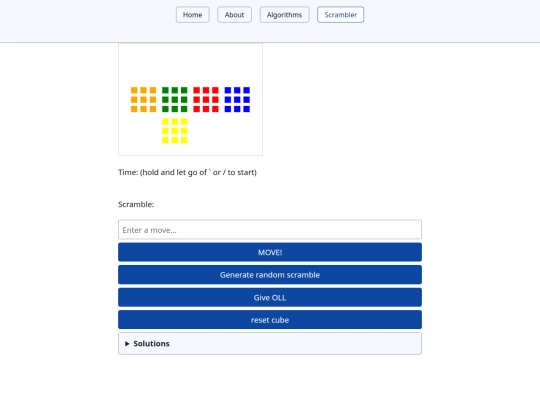Viewport: 540px width, 405px height.
Task: Click Generate random scramble button
Action: point(270,275)
